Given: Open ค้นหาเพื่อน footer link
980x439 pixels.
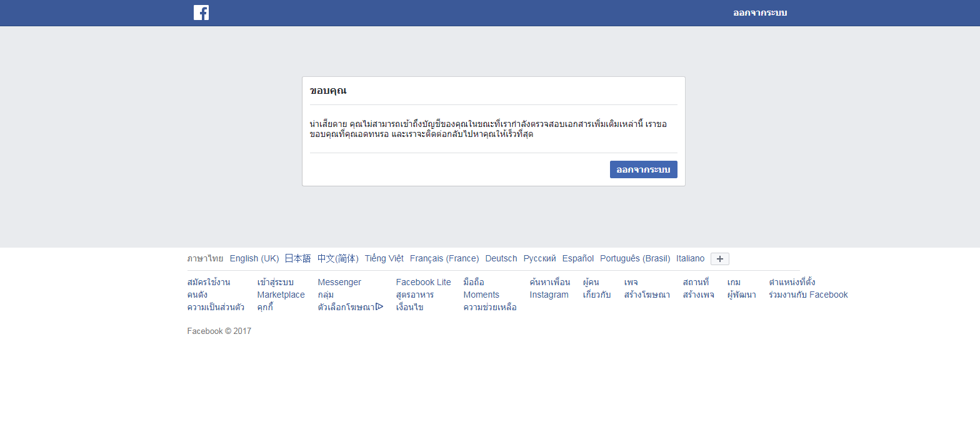Looking at the screenshot, I should pyautogui.click(x=550, y=282).
